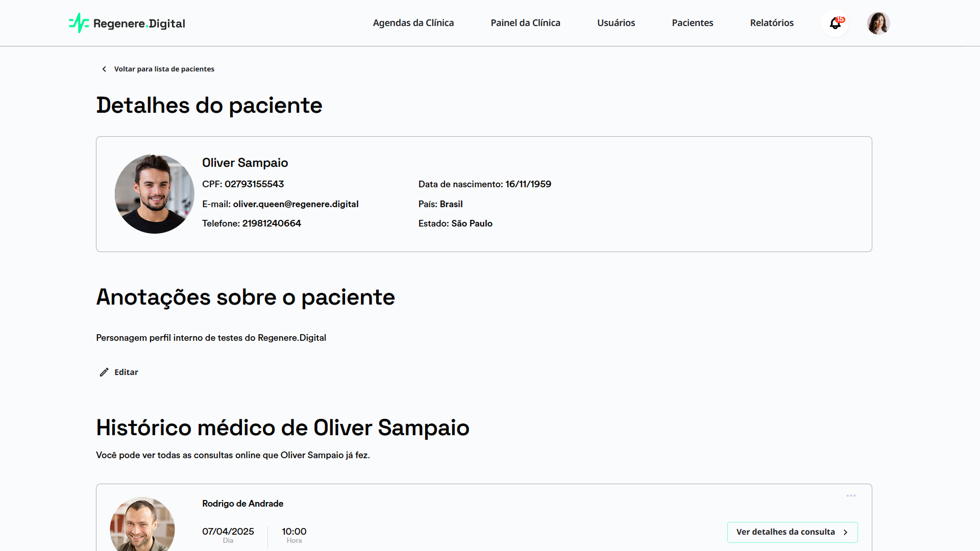This screenshot has width=980, height=551.
Task: Open Agendas da Clínica menu
Action: click(x=413, y=23)
